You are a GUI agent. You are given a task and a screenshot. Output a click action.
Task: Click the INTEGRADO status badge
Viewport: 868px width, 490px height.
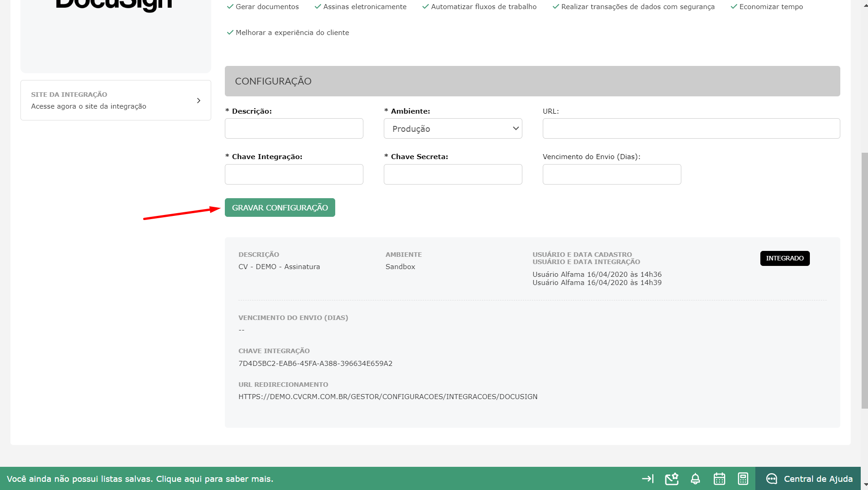(x=785, y=258)
